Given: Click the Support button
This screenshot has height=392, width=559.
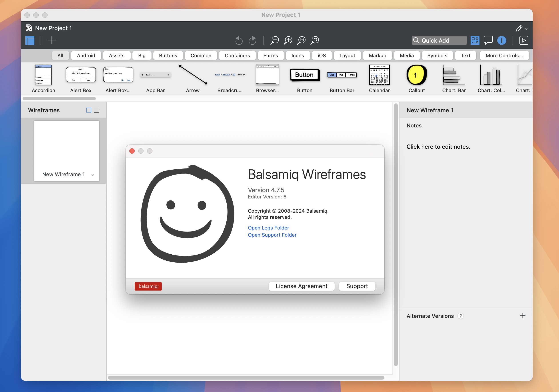Looking at the screenshot, I should coord(357,286).
